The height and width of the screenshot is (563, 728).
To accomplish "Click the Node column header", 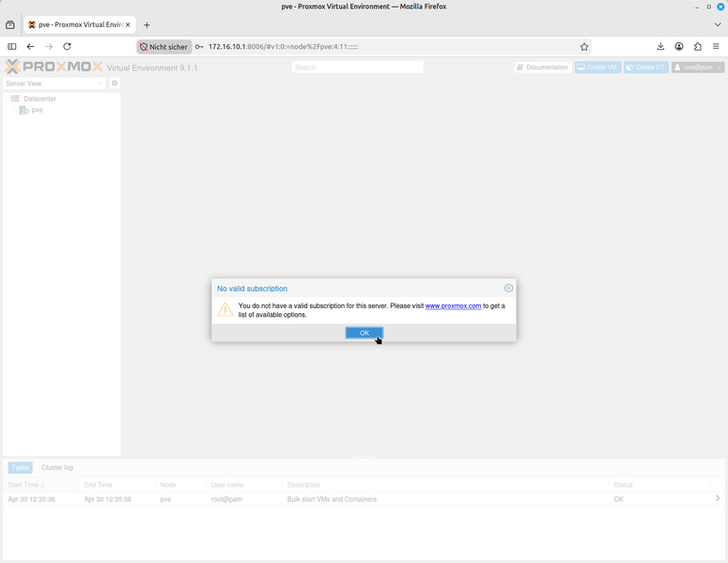I will tap(180, 484).
